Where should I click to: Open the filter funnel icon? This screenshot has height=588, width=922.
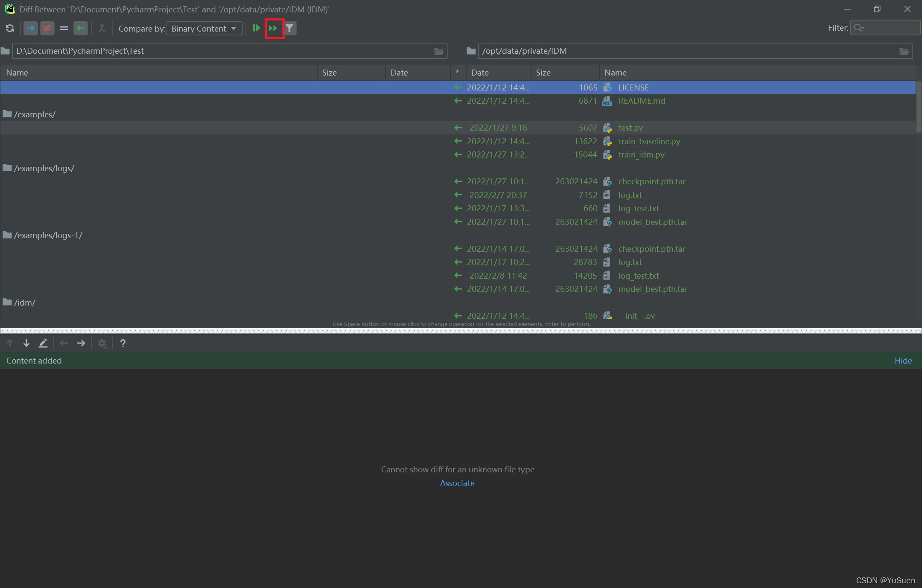(290, 28)
